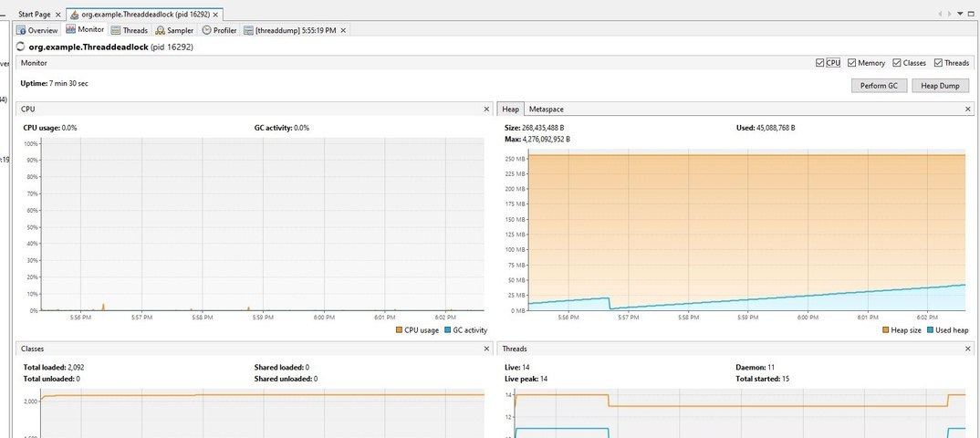Screen dimensions: 980x438
Task: Close the CPU graph panel
Action: point(487,109)
